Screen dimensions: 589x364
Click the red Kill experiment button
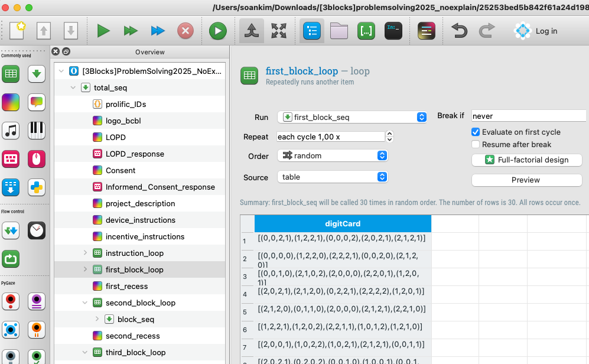click(x=186, y=31)
